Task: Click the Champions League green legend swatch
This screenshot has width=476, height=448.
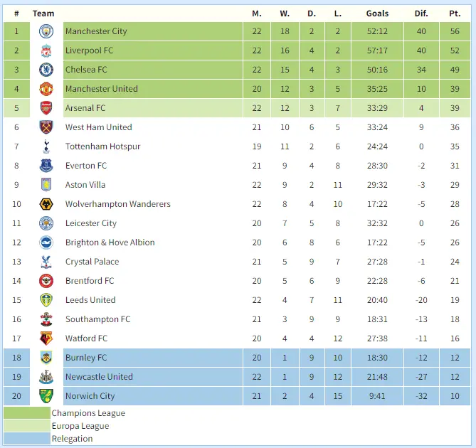Action: click(27, 413)
